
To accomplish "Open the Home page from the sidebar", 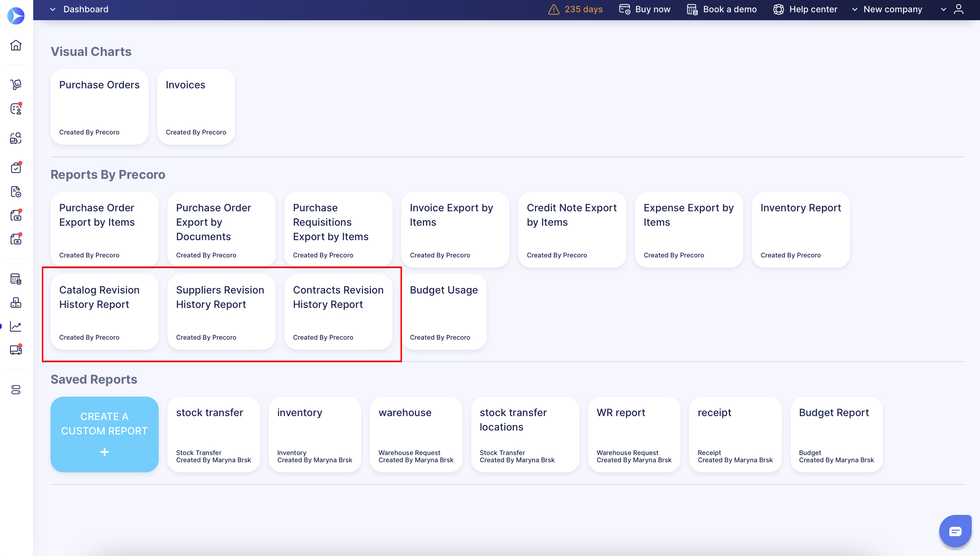I will (x=16, y=45).
